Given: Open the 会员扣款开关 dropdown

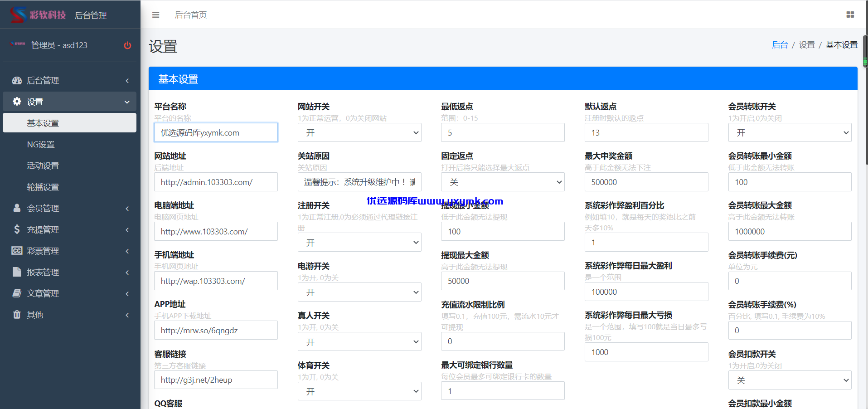Looking at the screenshot, I should (x=790, y=380).
